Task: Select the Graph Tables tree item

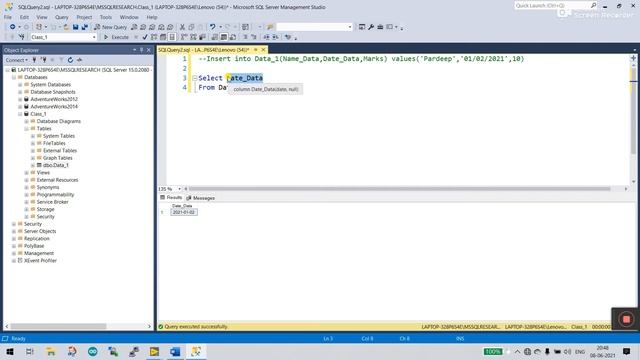Action: tap(58, 158)
